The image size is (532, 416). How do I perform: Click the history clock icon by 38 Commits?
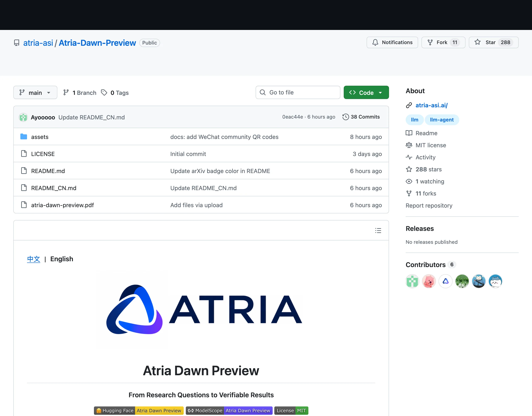tap(346, 117)
